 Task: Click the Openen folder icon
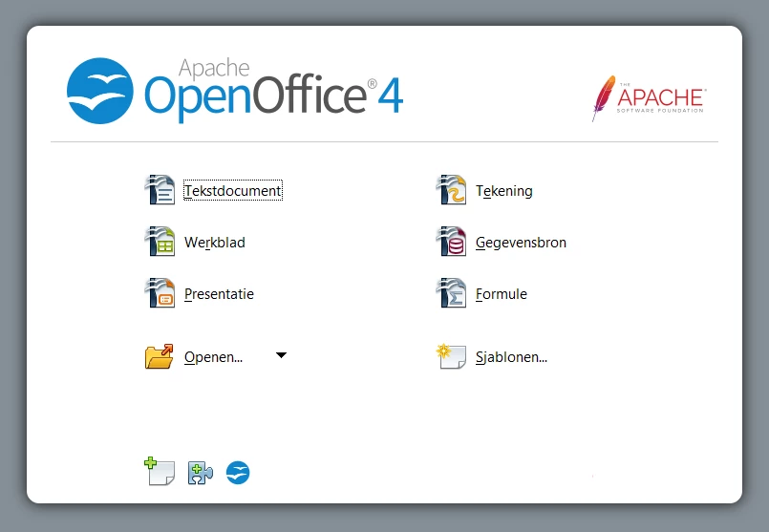coord(160,356)
